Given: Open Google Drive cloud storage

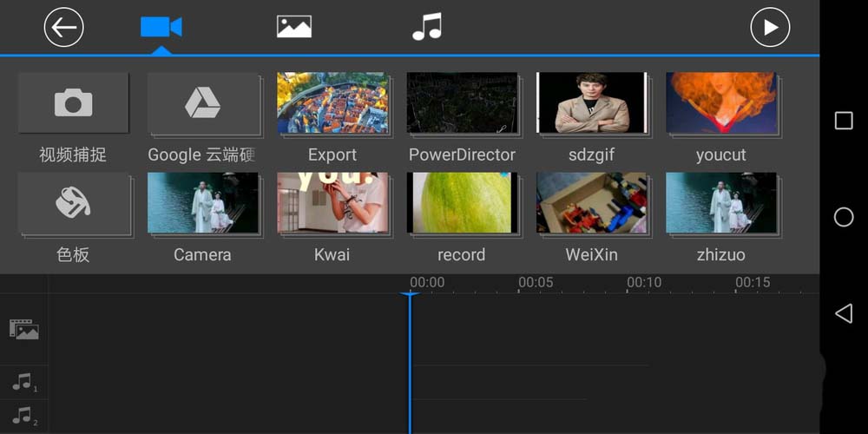Looking at the screenshot, I should coord(203,103).
